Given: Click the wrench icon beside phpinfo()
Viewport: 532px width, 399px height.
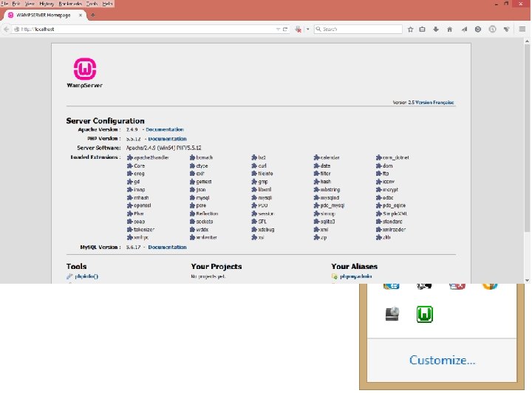Looking at the screenshot, I should 69,276.
